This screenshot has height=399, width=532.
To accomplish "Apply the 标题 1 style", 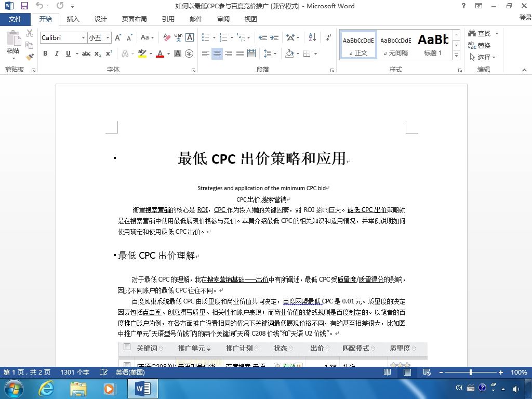I will click(433, 45).
